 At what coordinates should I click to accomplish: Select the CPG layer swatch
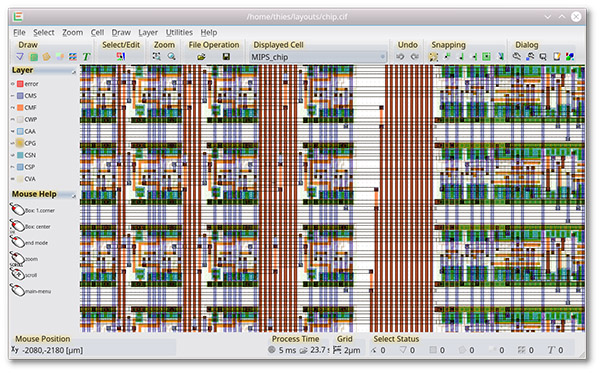click(20, 143)
